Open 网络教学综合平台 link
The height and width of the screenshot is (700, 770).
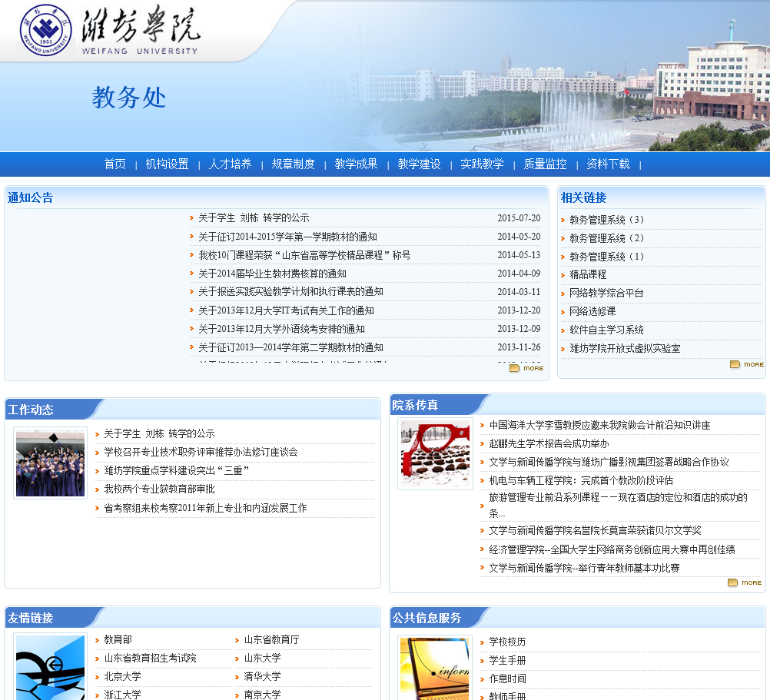(606, 293)
